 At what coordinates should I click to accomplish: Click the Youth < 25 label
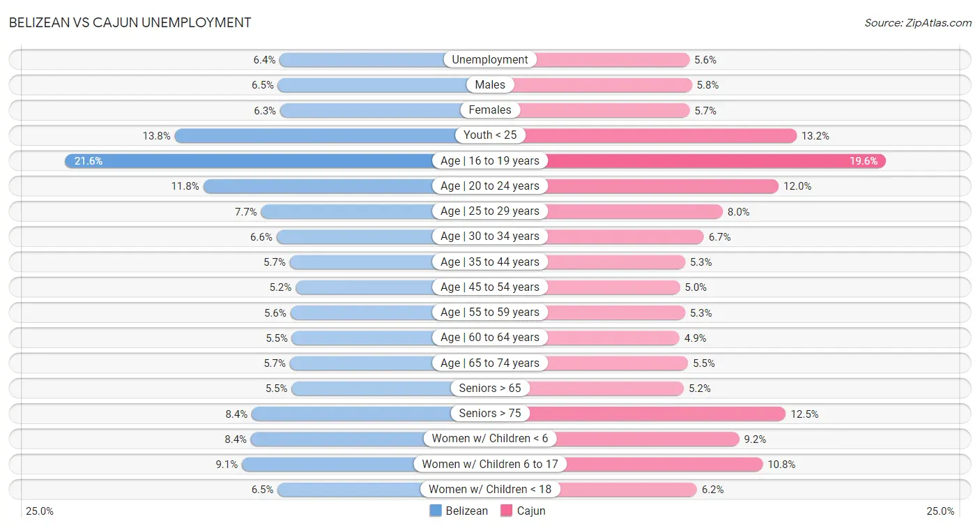click(x=490, y=135)
